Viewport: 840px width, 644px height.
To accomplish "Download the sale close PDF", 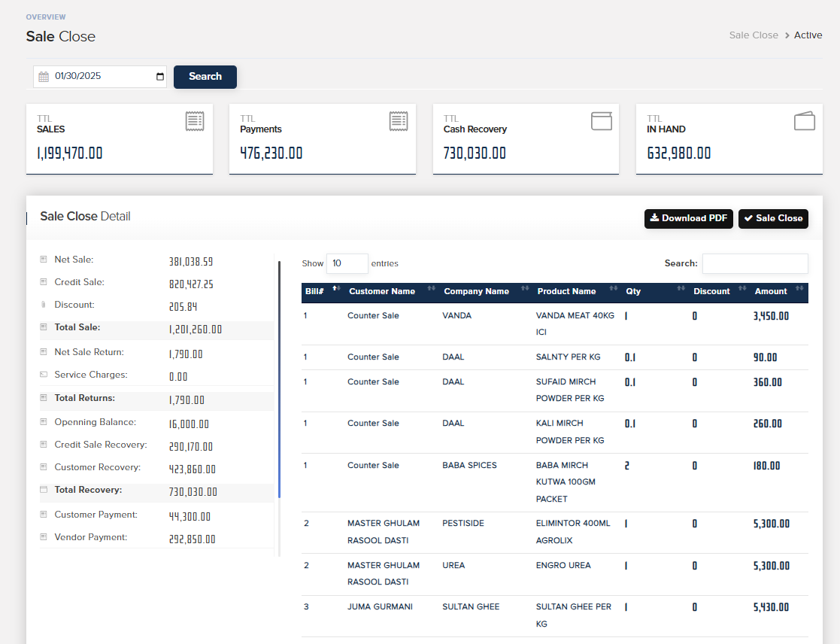I will pos(688,219).
